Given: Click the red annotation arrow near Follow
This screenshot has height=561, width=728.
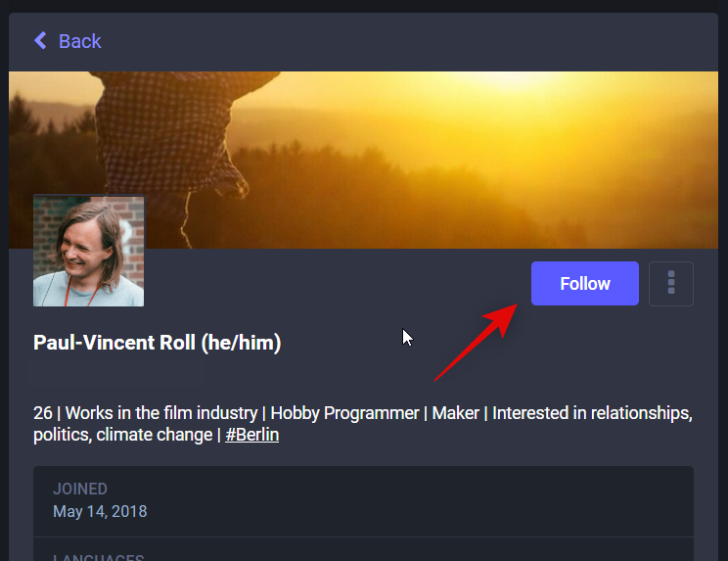Looking at the screenshot, I should pyautogui.click(x=477, y=341).
